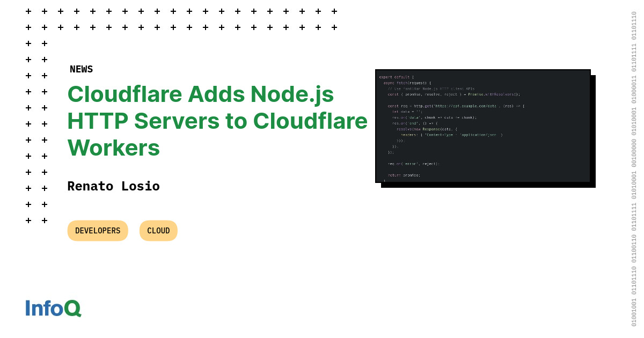
Task: Click the author name Renato Losio
Action: coord(113,186)
